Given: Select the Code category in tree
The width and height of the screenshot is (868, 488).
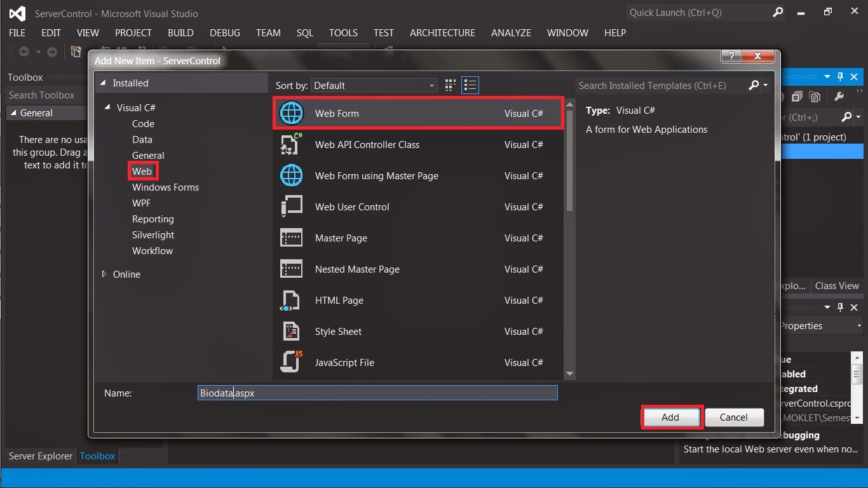Looking at the screenshot, I should tap(143, 124).
